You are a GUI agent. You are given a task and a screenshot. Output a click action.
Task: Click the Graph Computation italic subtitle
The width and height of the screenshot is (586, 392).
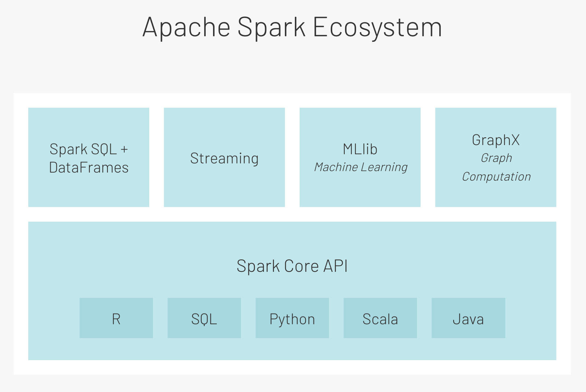pyautogui.click(x=496, y=167)
